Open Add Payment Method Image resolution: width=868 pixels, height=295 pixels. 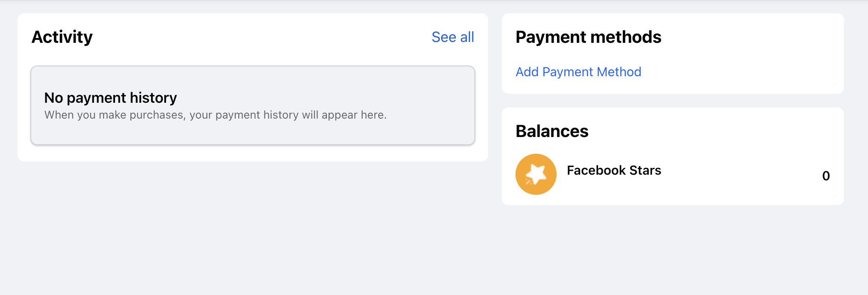click(578, 72)
